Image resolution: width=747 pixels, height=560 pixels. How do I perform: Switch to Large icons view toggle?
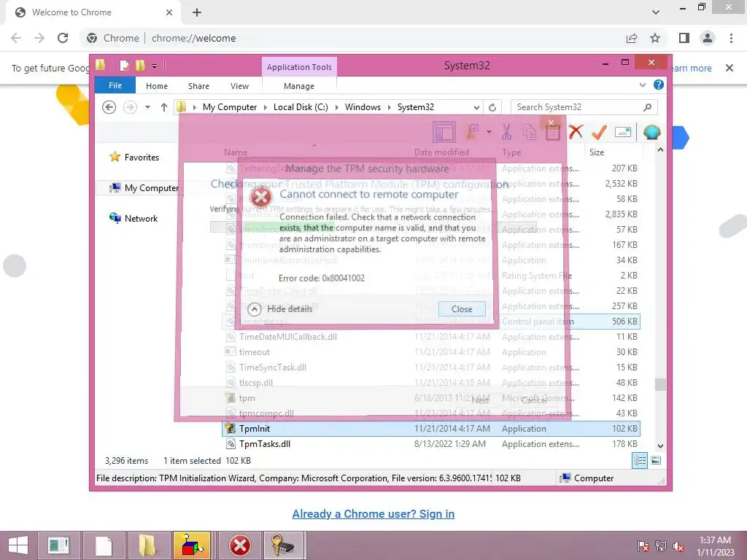point(656,461)
